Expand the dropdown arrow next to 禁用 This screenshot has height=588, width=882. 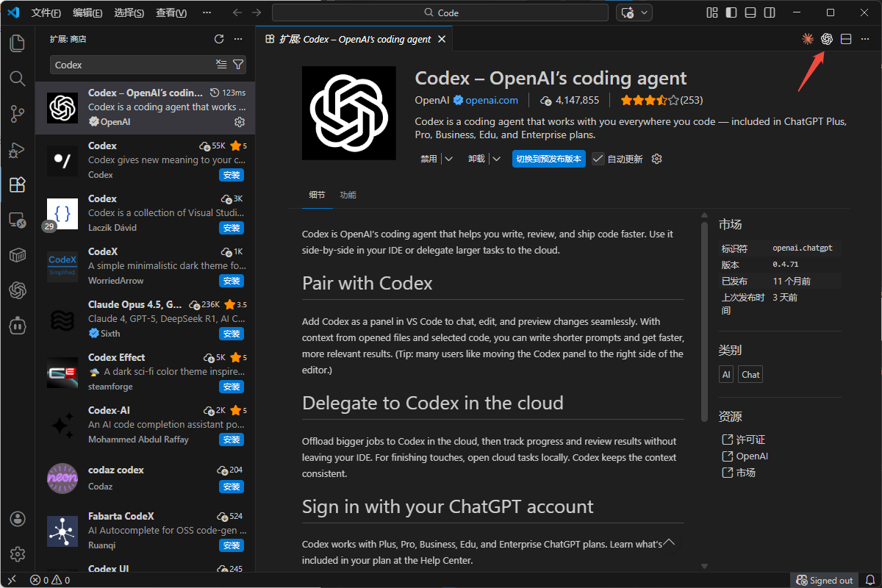tap(448, 159)
